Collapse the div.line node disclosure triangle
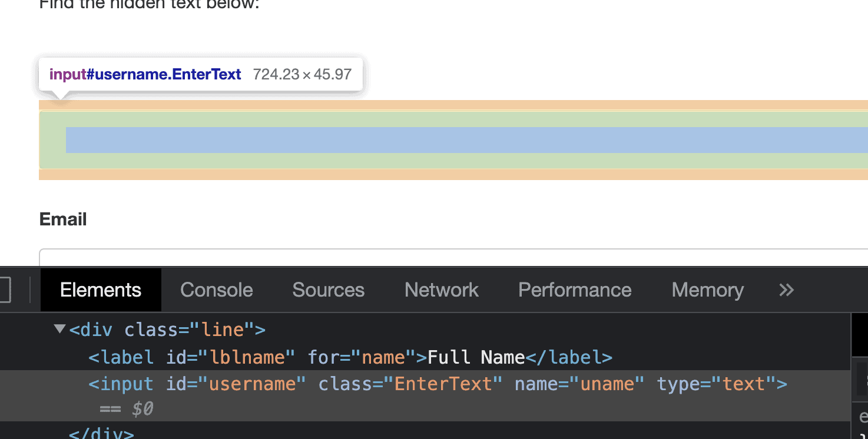This screenshot has height=439, width=868. 59,328
